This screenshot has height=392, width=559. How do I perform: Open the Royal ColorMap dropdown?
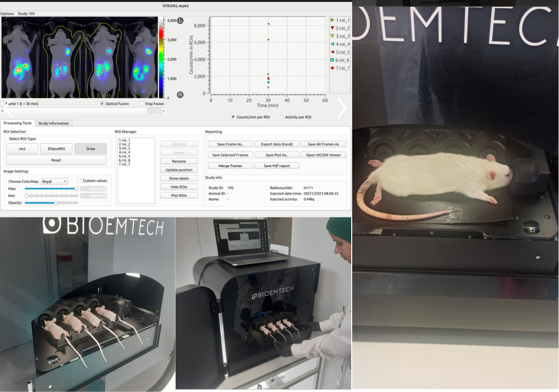55,181
